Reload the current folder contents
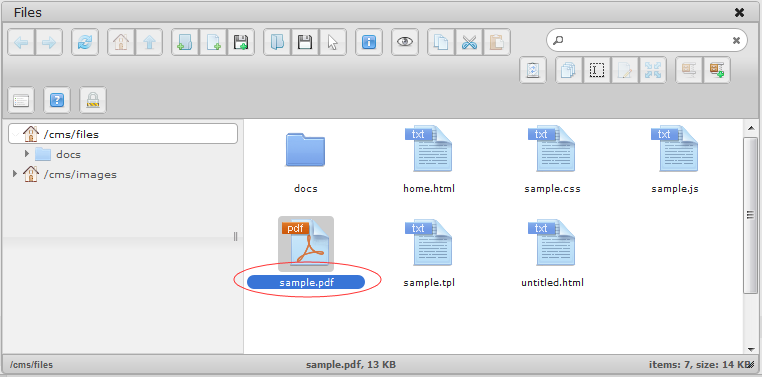 tap(85, 42)
